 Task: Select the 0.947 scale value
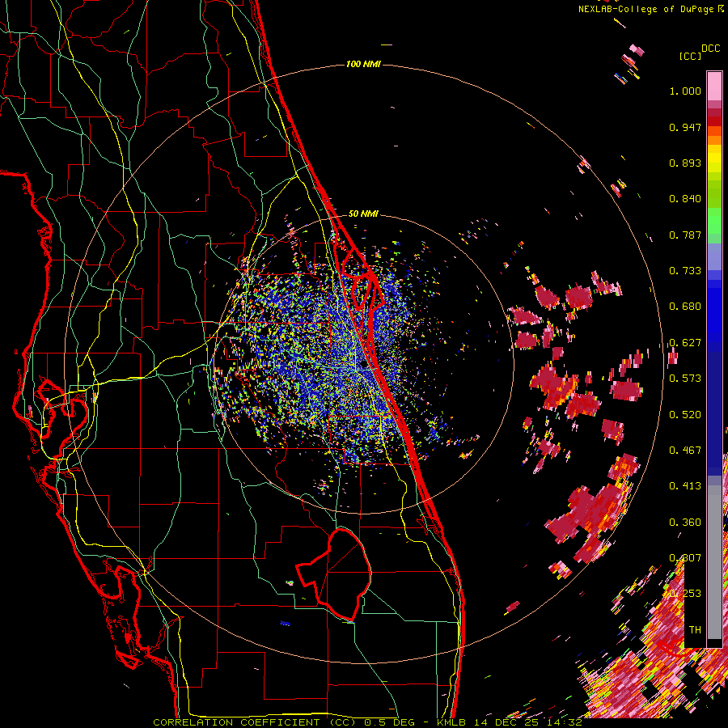pos(685,127)
